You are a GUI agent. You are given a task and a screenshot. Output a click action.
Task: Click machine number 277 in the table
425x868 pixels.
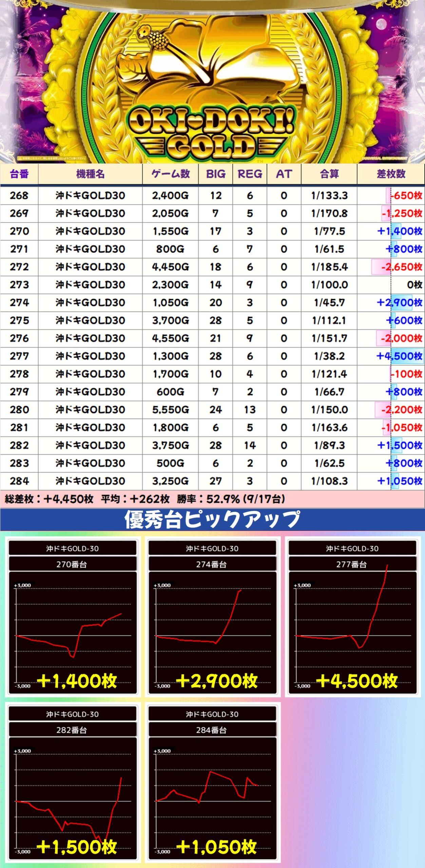click(x=19, y=356)
